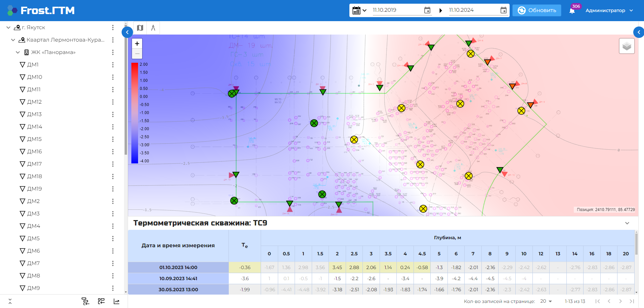The width and height of the screenshot is (644, 308).
Task: Open calendar picker for start date 11.10.2019
Action: [x=427, y=10]
